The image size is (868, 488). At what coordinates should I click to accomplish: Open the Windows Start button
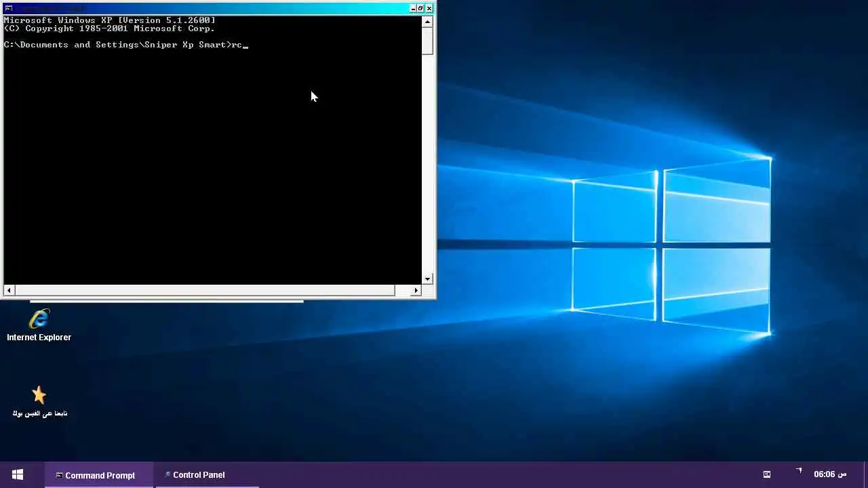coord(18,474)
